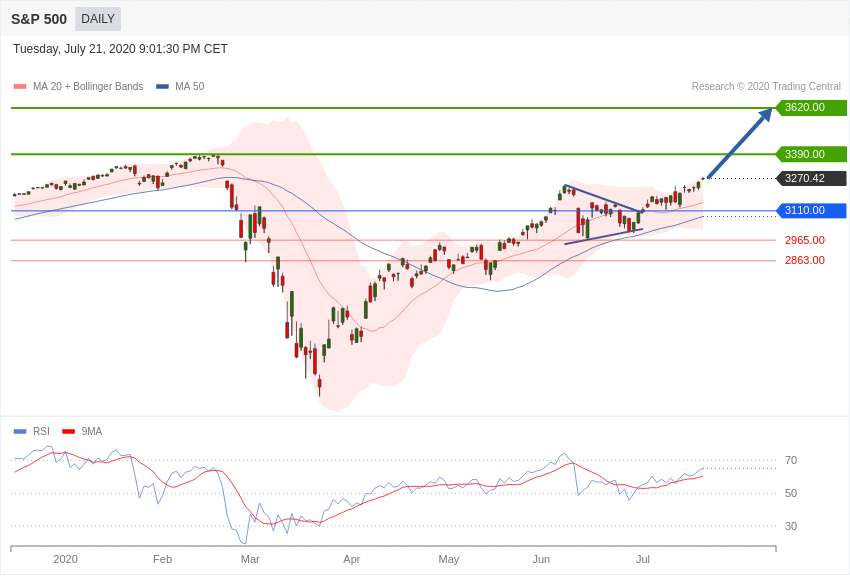Click the 'Mar' label on the time axis
Viewport: 850px width, 576px height.
click(x=250, y=559)
